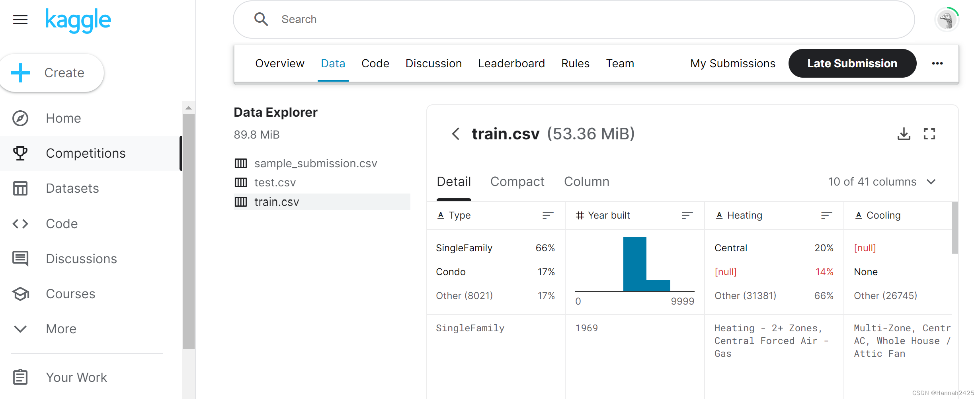Click the Discussions comment icon
This screenshot has height=399, width=980.
click(x=20, y=259)
